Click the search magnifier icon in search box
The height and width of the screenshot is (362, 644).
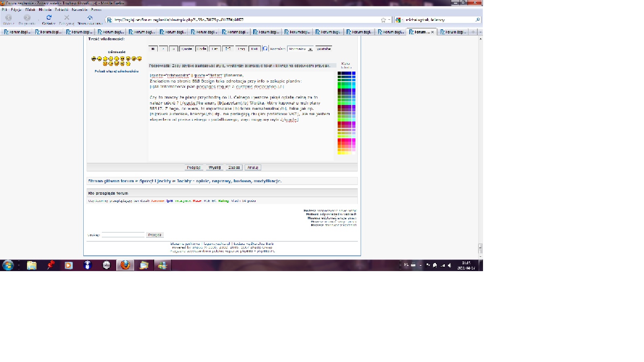pyautogui.click(x=478, y=20)
